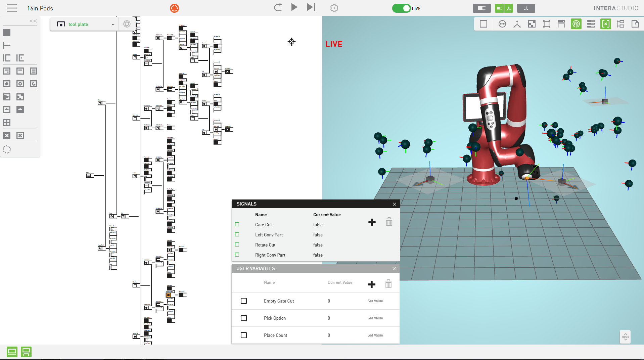Select the lined list node icon
Screen dimensions: 644x360
tap(34, 71)
